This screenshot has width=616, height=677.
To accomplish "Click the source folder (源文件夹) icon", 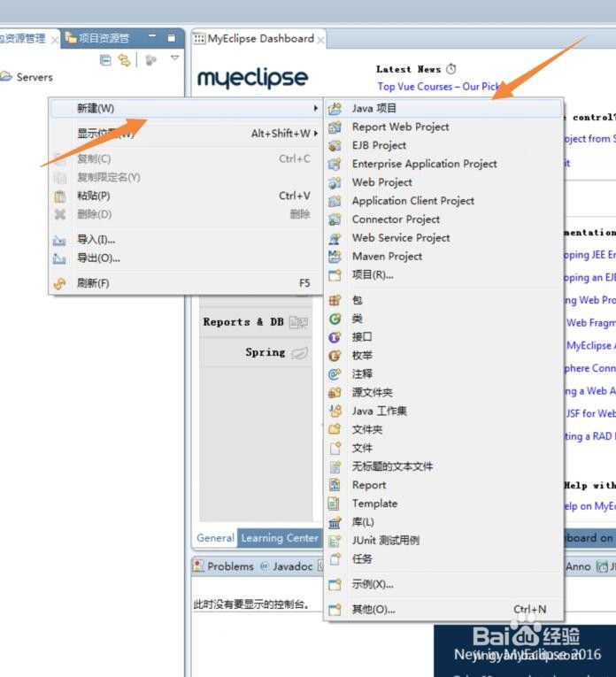I will [x=335, y=392].
